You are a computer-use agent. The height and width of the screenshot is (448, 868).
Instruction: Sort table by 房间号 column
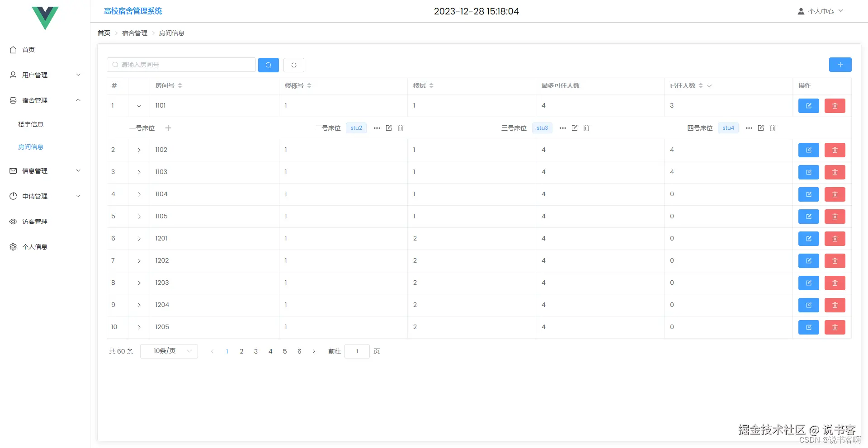(x=180, y=85)
